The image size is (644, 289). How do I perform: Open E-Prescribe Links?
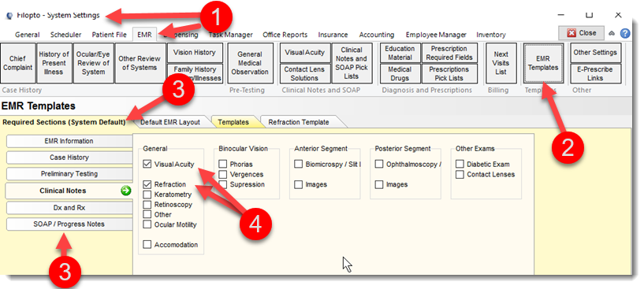tap(596, 73)
